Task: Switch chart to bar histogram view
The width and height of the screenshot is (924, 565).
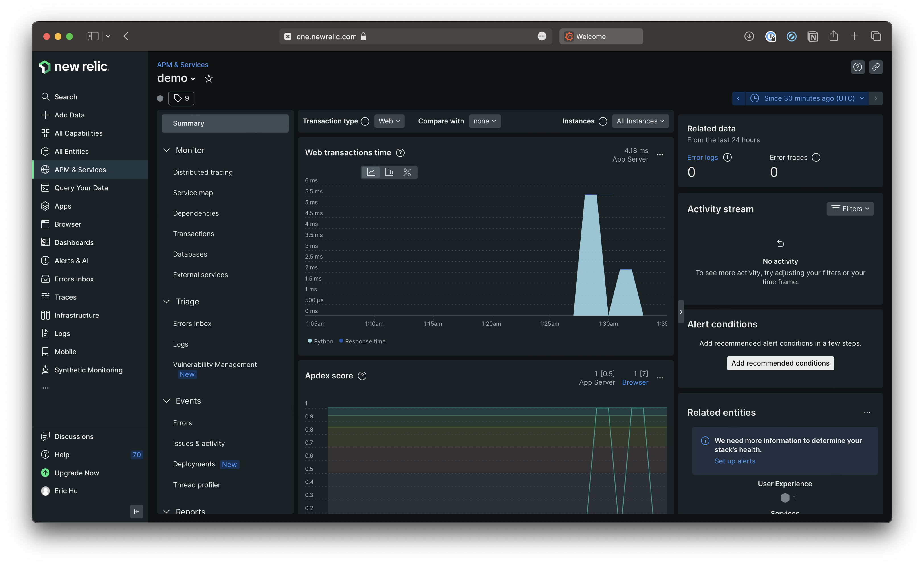Action: point(389,172)
